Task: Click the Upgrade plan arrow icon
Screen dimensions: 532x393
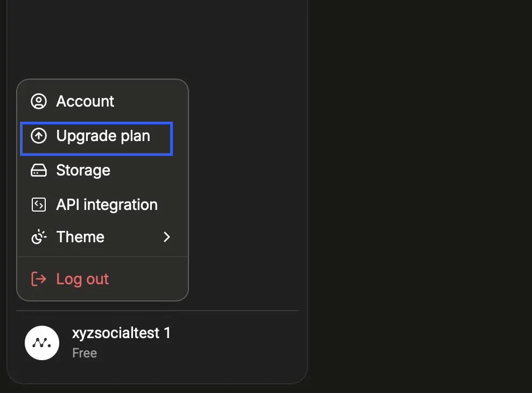Action: (39, 136)
